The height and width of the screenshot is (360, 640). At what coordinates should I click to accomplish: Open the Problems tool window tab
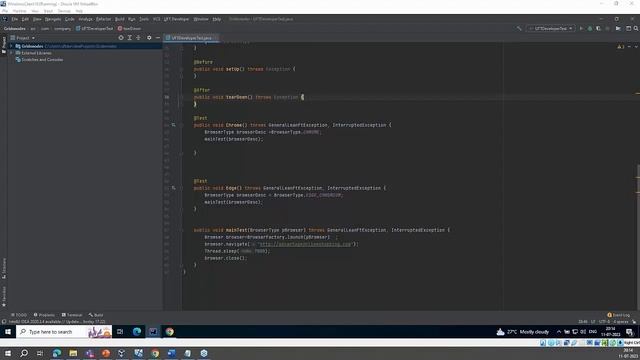[44, 315]
